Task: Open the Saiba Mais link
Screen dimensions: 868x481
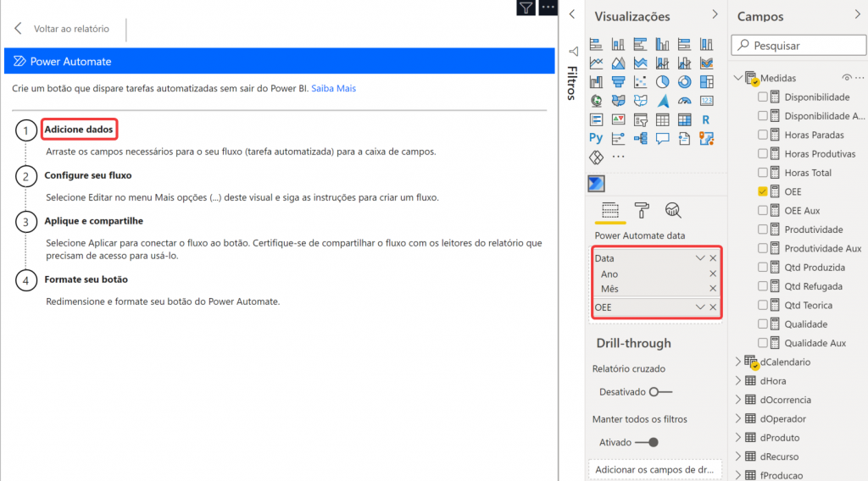Action: (333, 88)
